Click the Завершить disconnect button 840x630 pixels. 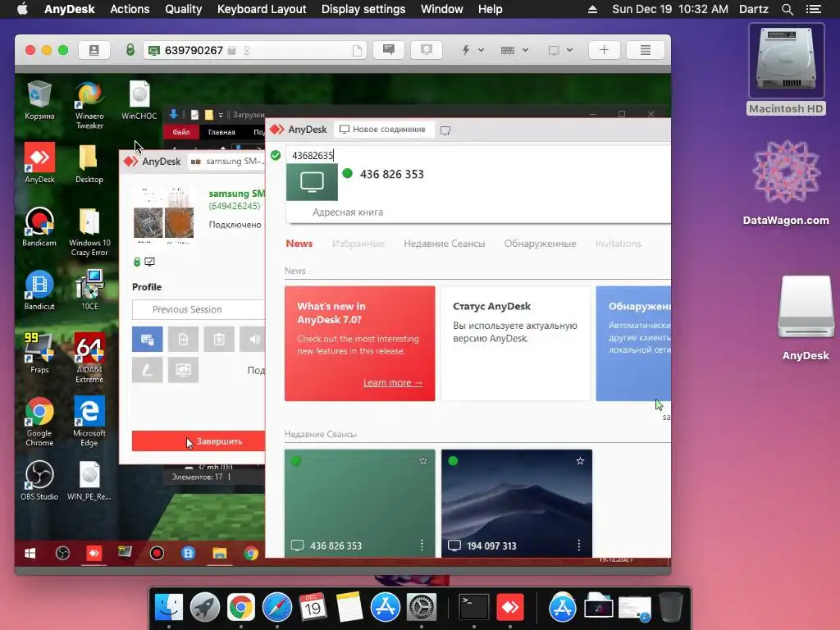pos(199,441)
